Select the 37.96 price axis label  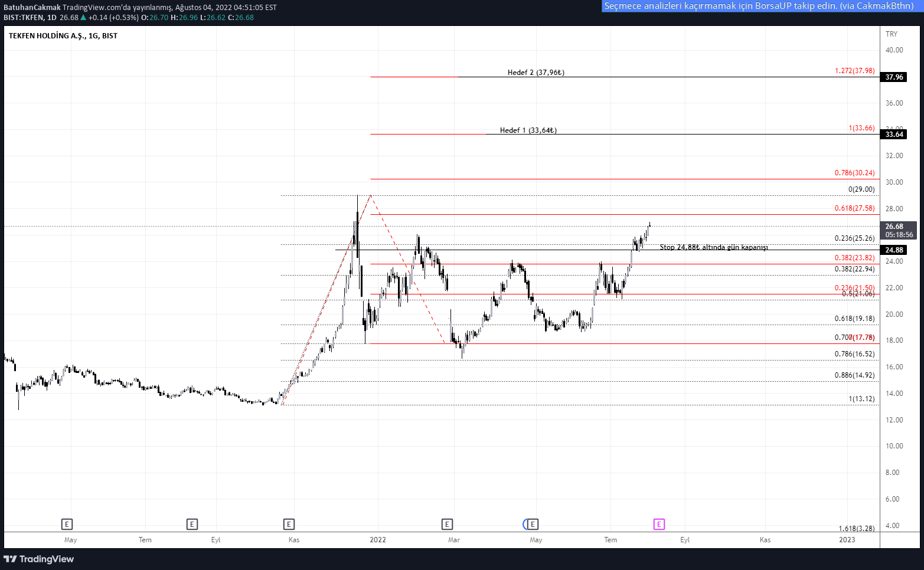[894, 77]
